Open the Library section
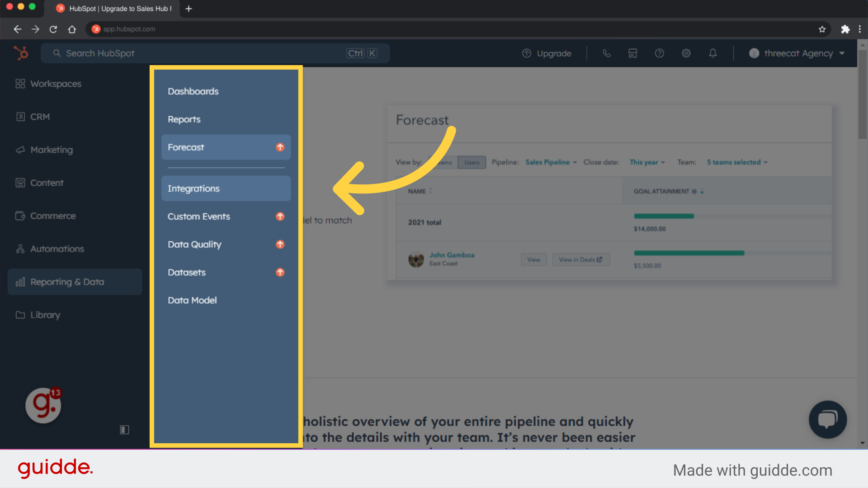Screen dimensions: 868x488 (45, 314)
